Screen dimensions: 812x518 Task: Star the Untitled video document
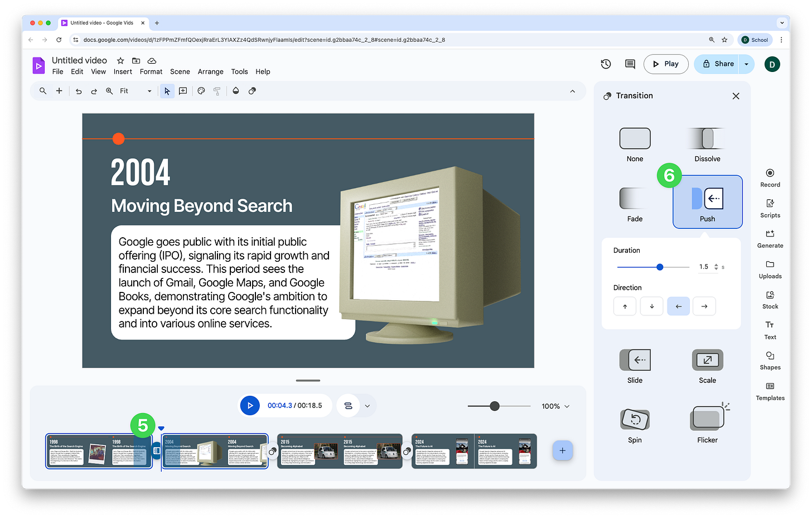(x=120, y=60)
